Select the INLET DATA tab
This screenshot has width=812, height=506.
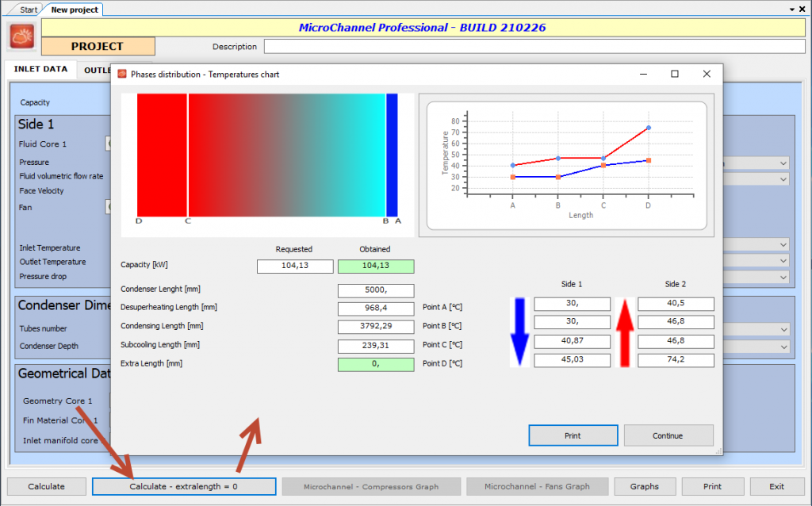point(40,69)
